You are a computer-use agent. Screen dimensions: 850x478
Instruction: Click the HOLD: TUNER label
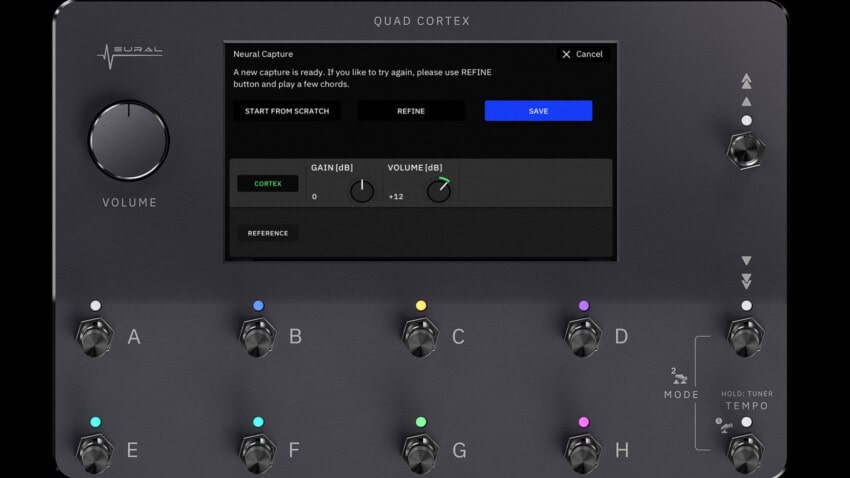747,393
